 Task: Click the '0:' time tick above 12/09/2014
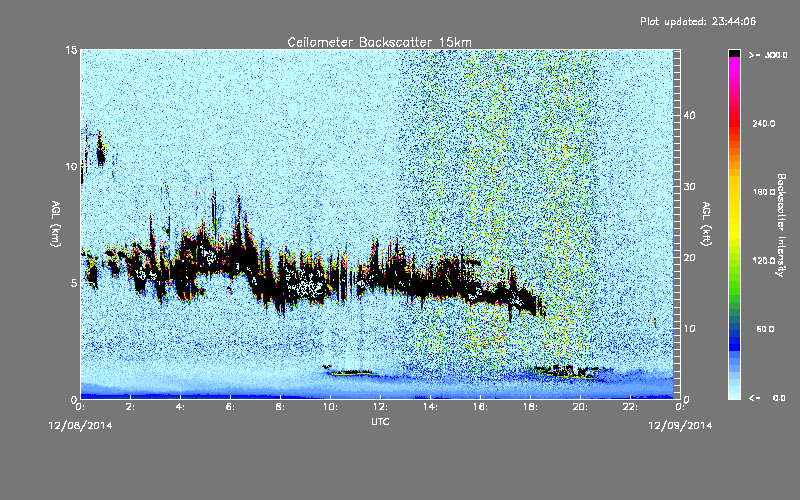[680, 407]
